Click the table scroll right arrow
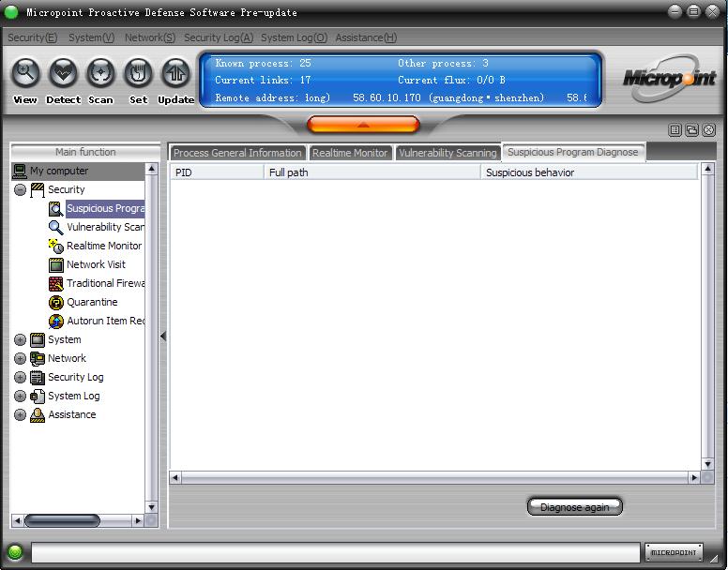Screen dimensions: 728x570 tap(694, 477)
